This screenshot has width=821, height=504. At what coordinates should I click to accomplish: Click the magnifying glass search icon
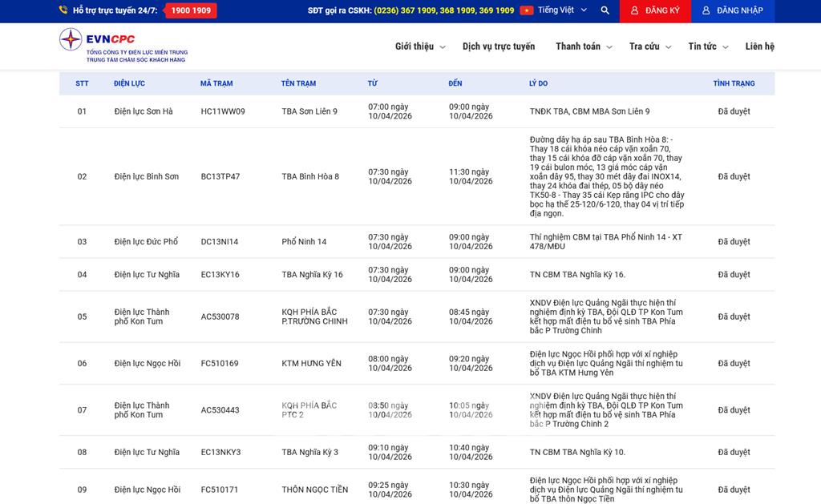[x=605, y=10]
